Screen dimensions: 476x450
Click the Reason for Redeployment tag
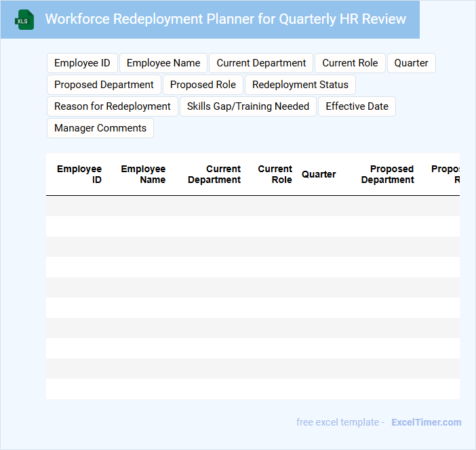pyautogui.click(x=113, y=106)
